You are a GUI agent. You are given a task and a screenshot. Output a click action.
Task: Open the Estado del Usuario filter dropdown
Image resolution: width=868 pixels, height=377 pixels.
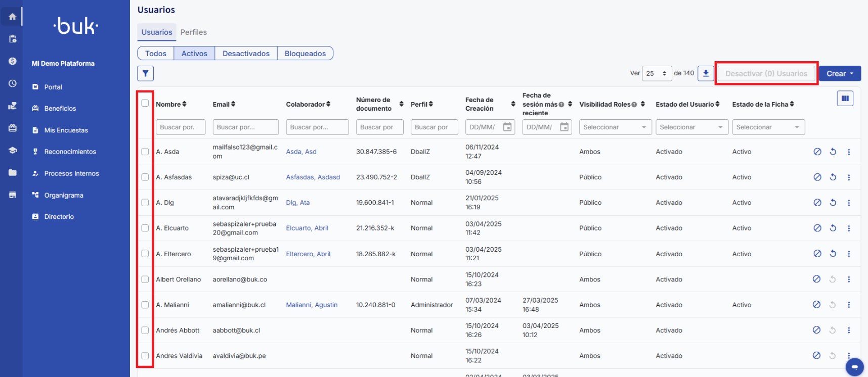(x=691, y=127)
